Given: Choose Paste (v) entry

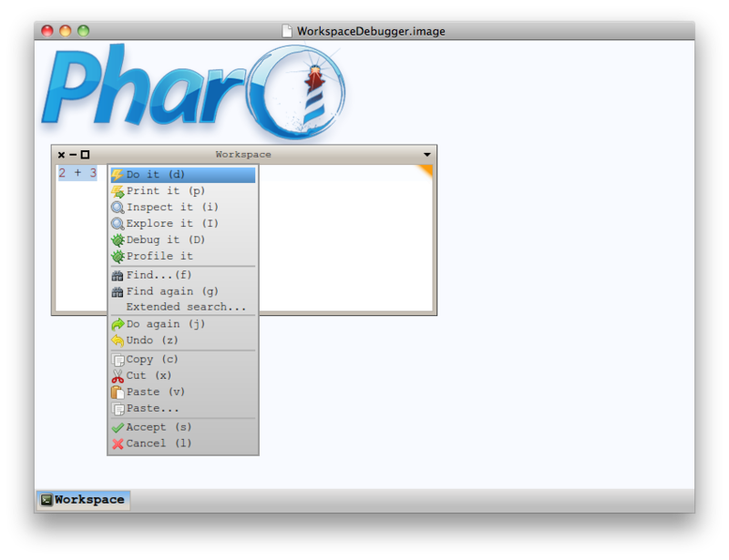Looking at the screenshot, I should point(183,392).
